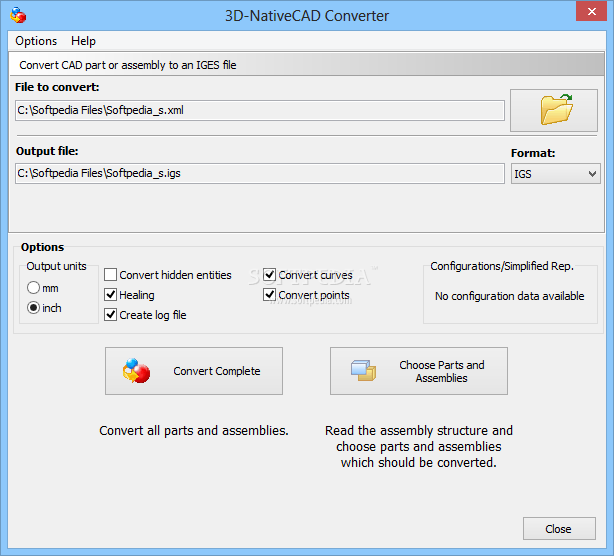
Task: Click the File to convert path field
Action: click(x=260, y=110)
